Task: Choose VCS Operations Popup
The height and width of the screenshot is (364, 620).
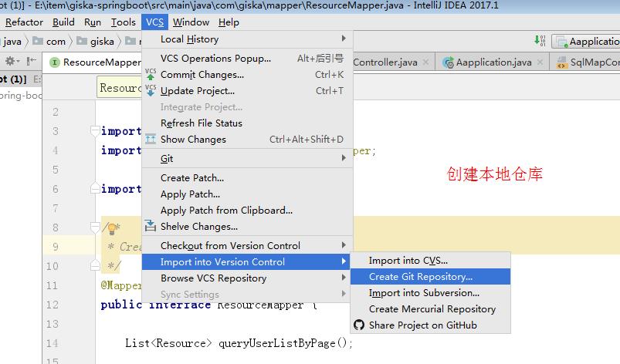Action: [x=247, y=59]
